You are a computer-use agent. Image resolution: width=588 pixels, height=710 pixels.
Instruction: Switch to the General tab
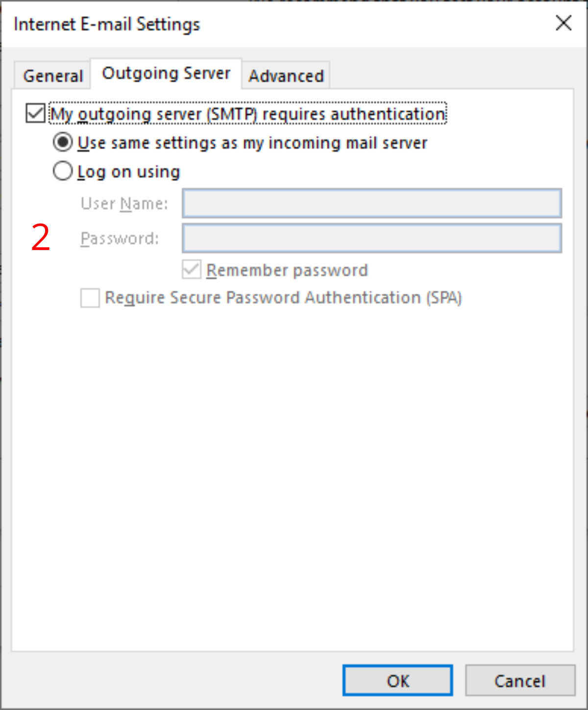(52, 75)
